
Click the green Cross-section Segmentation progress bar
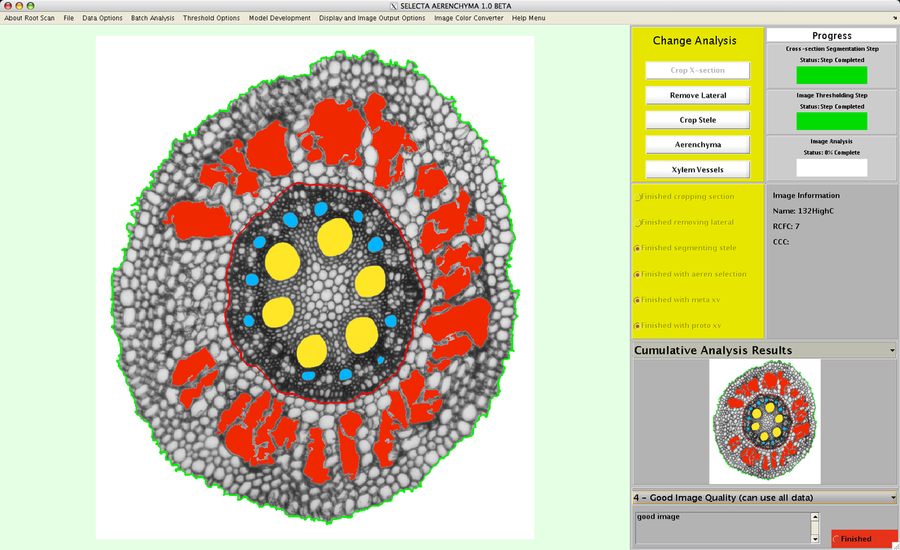pyautogui.click(x=831, y=75)
